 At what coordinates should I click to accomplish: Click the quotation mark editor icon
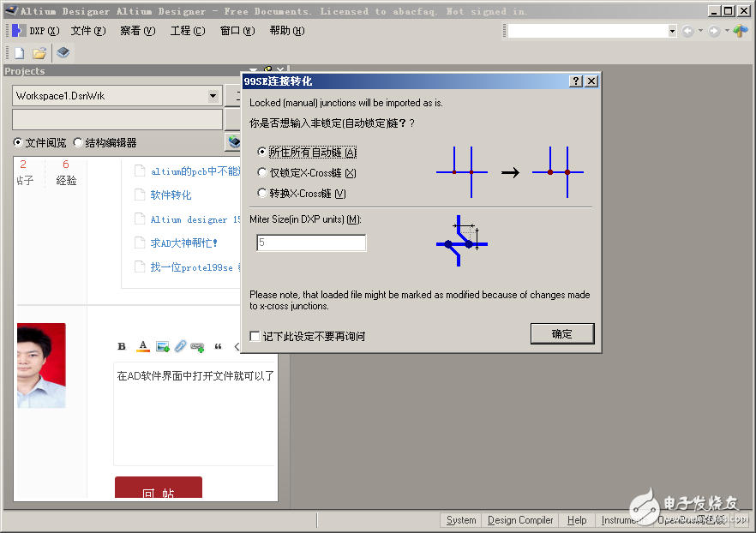[x=218, y=346]
